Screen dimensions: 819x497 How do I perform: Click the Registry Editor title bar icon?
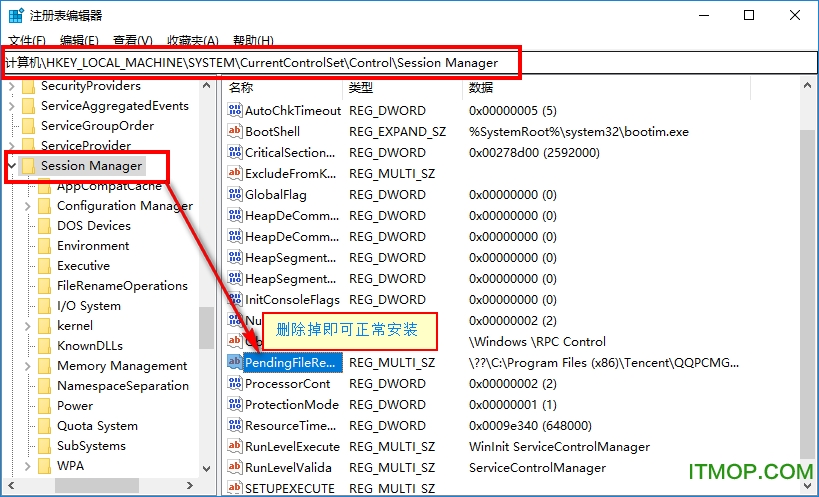(x=17, y=15)
